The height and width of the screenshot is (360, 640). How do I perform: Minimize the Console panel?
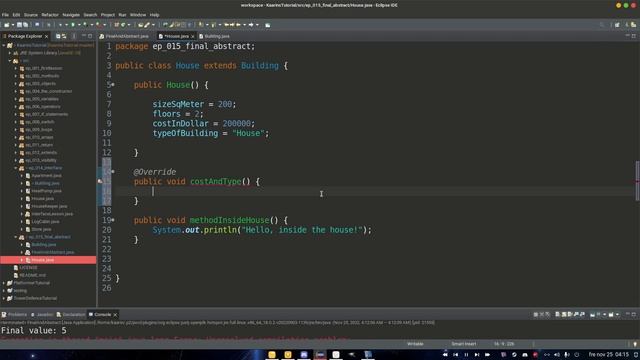click(628, 314)
